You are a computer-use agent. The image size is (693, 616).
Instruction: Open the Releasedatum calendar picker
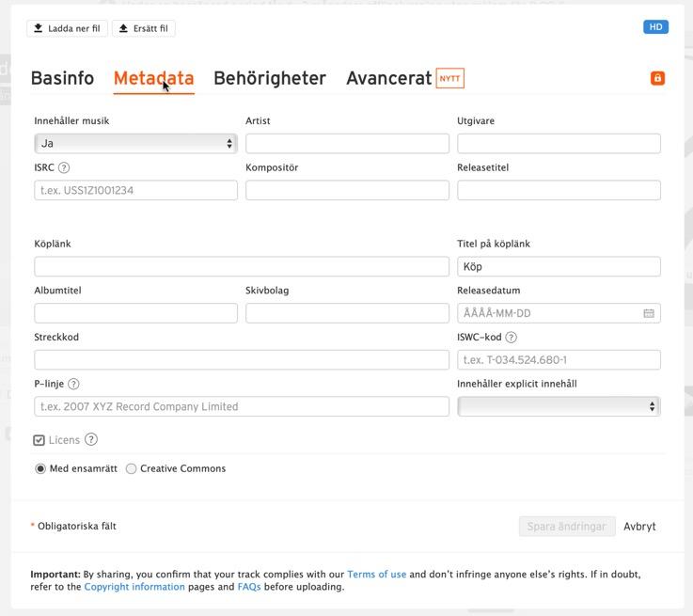[x=649, y=313]
